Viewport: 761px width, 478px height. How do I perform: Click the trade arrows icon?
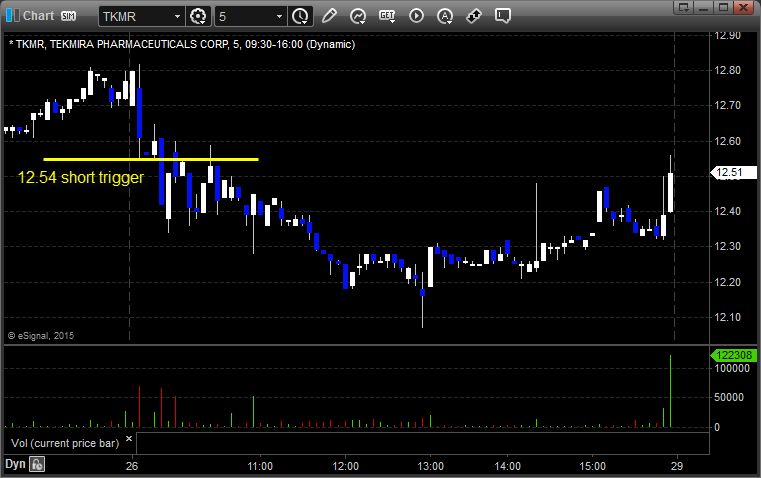point(474,16)
